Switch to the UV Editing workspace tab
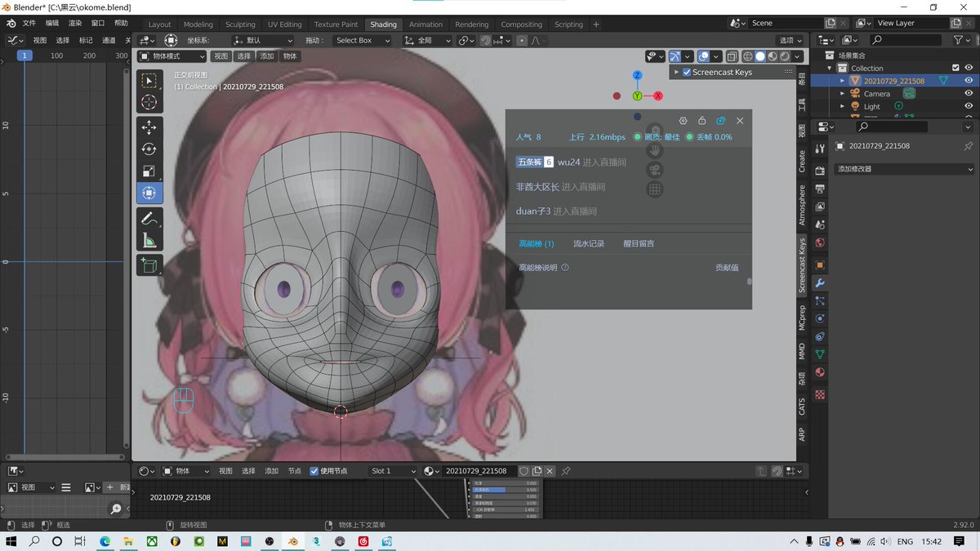 click(x=284, y=24)
